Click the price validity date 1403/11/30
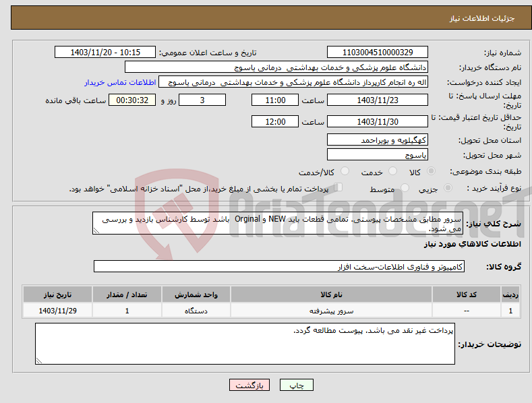The width and height of the screenshot is (532, 403). pyautogui.click(x=378, y=121)
